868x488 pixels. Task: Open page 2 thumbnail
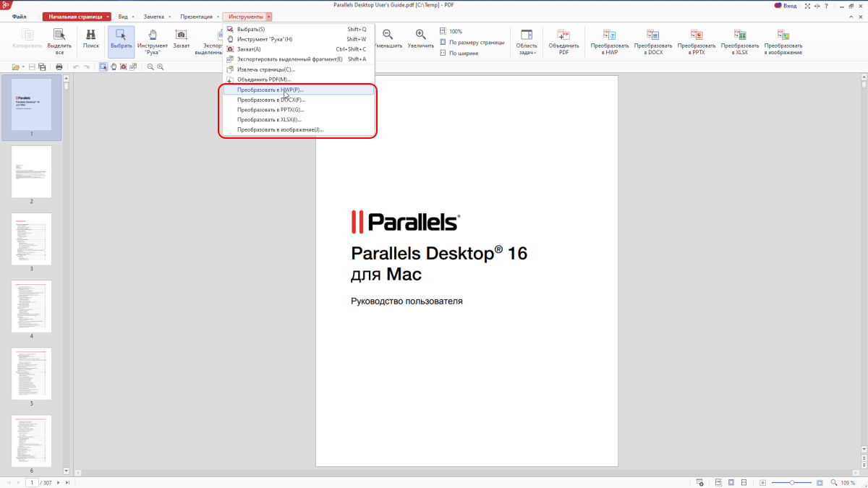pos(31,172)
